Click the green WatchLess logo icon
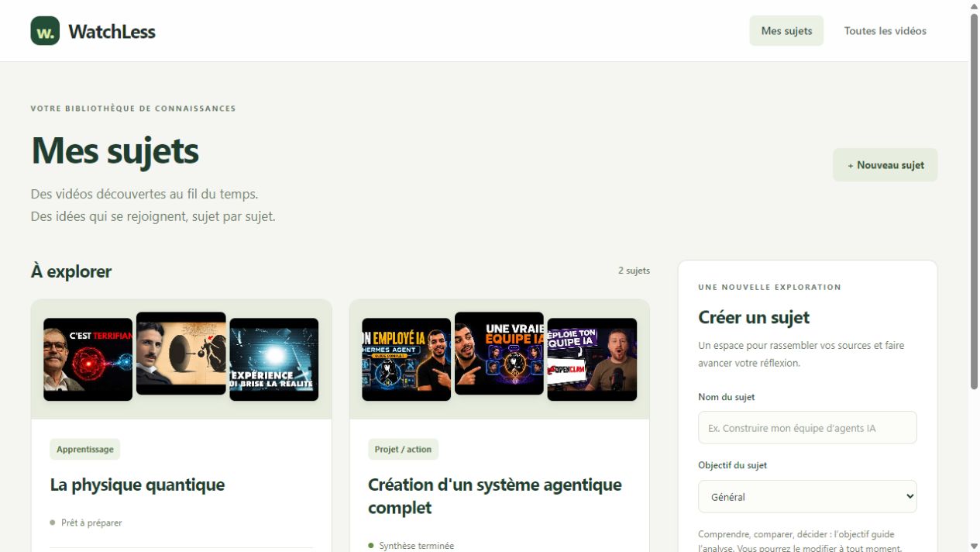 45,31
